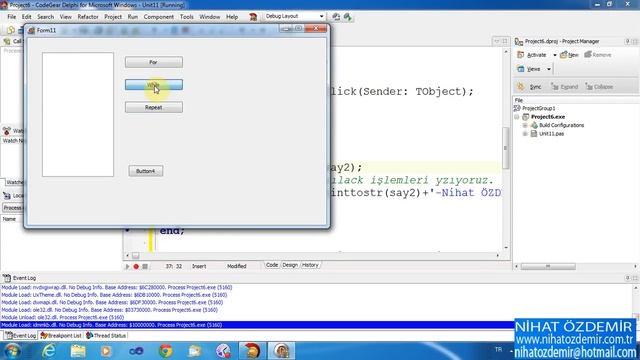Open the file explorer folder on taskbar

[78, 351]
